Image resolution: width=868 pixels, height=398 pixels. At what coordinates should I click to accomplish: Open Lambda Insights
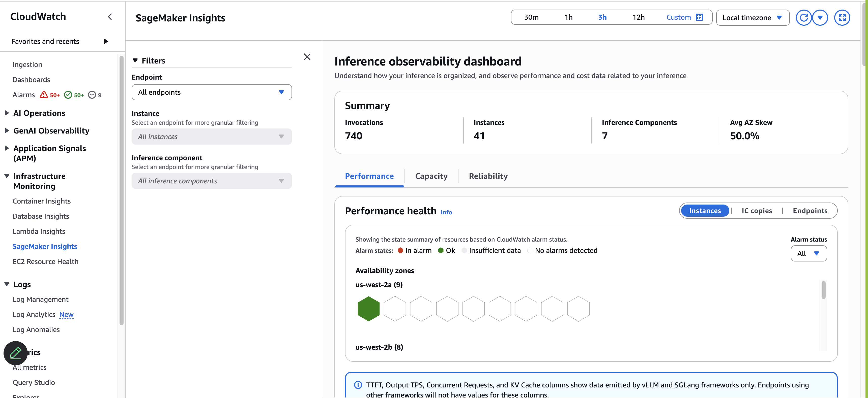[x=39, y=231]
